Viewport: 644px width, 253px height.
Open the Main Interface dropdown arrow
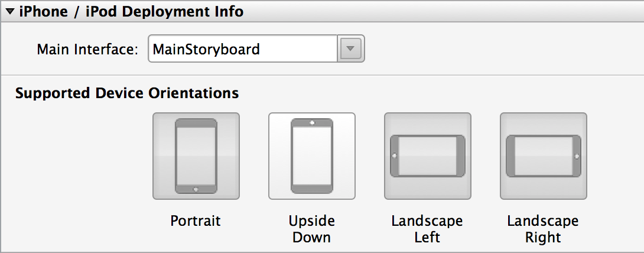[350, 48]
